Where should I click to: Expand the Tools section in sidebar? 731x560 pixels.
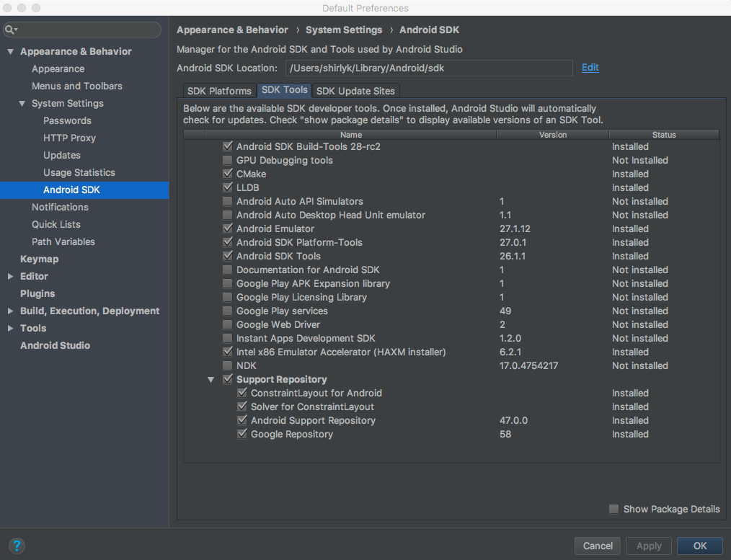pos(10,328)
